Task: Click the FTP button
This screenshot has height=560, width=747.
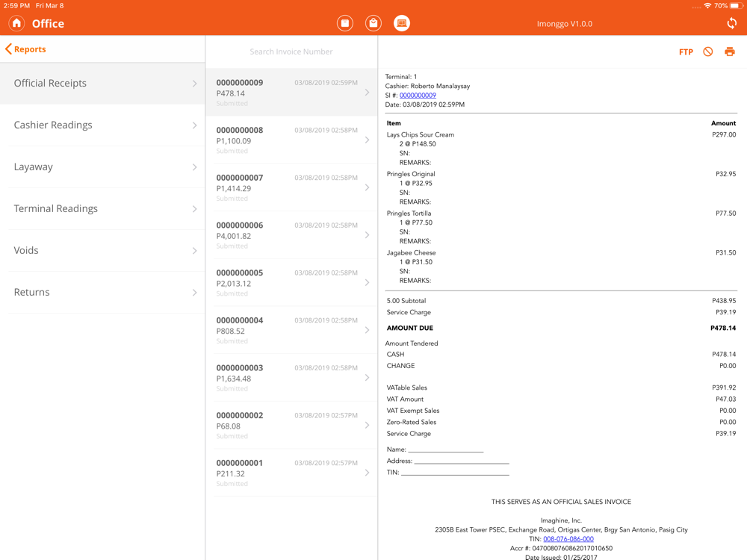Action: [x=686, y=52]
